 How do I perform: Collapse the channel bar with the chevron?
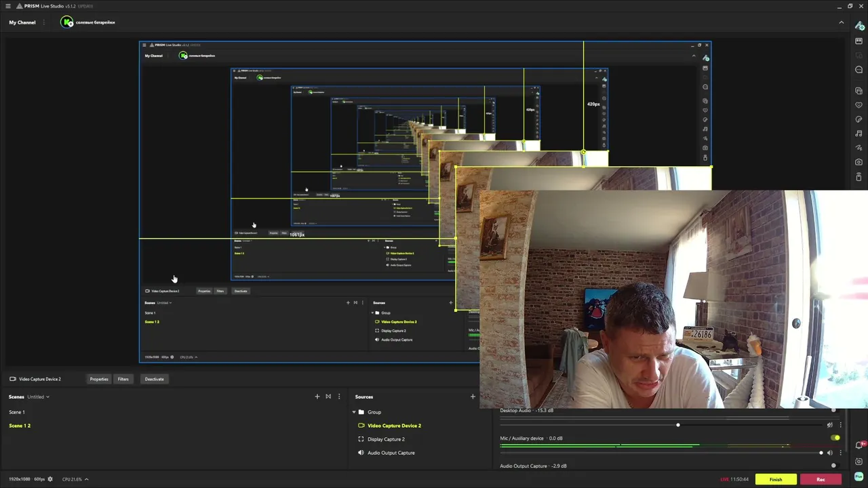[842, 22]
